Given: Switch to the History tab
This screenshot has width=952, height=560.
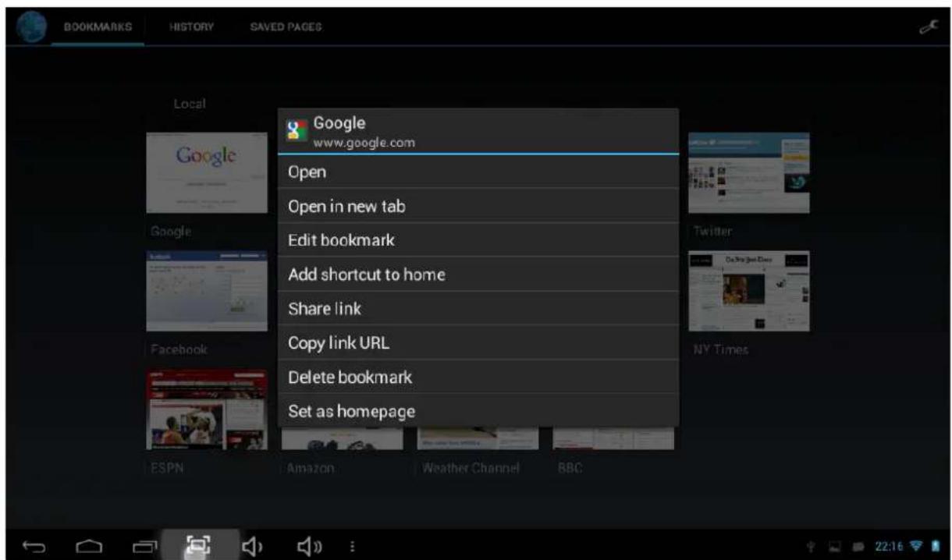Looking at the screenshot, I should (191, 27).
